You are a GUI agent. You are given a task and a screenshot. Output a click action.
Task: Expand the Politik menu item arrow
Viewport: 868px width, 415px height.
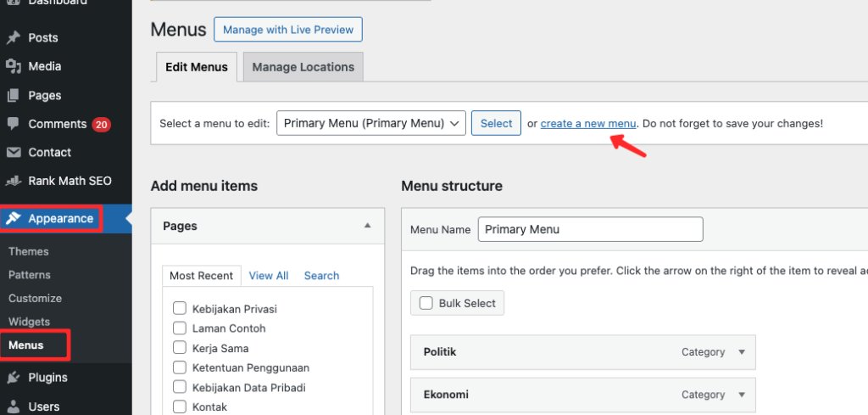pyautogui.click(x=742, y=352)
